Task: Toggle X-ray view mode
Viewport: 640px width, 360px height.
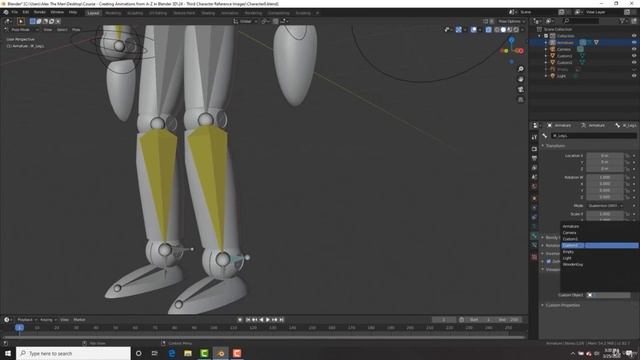Action: [x=489, y=30]
